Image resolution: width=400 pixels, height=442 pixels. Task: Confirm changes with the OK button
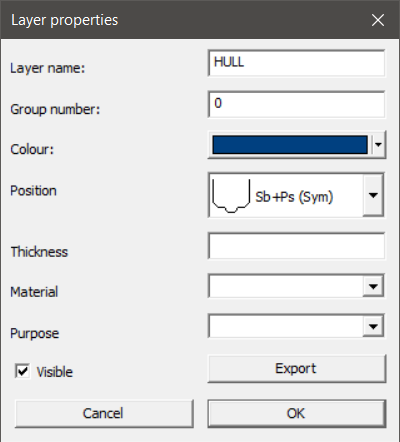tap(297, 414)
